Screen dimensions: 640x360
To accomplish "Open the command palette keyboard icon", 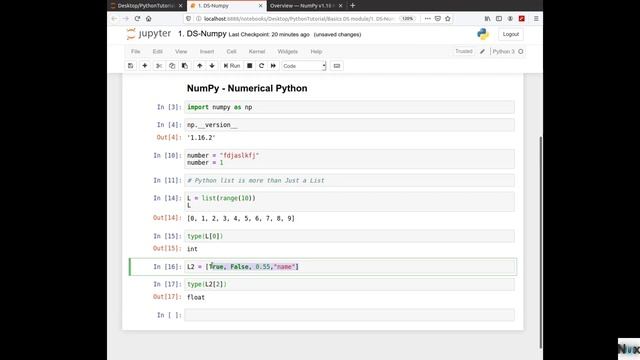I will 337,66.
